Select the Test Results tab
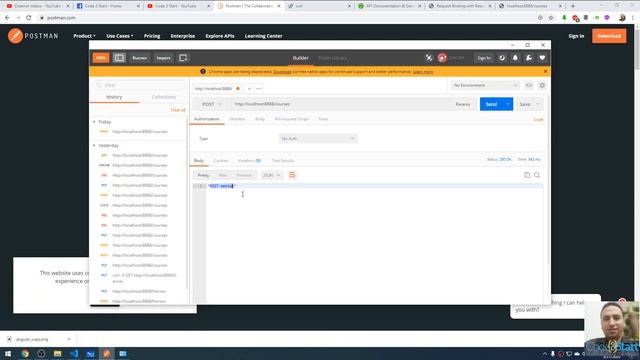 [x=283, y=160]
